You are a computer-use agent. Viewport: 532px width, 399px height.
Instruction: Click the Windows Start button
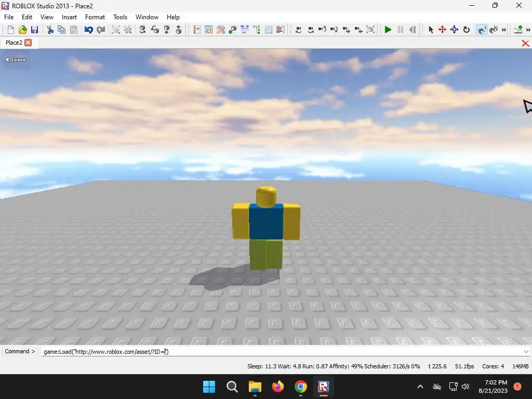pyautogui.click(x=209, y=387)
